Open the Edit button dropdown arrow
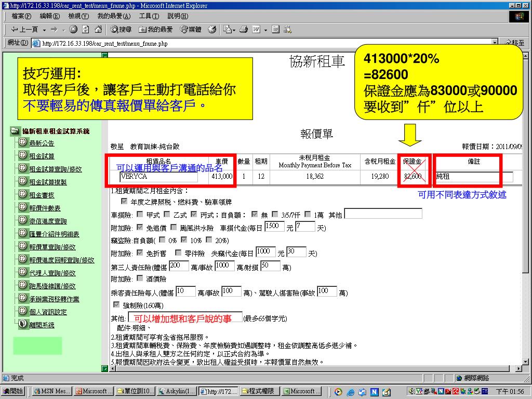This screenshot has width=532, height=399. (265, 30)
